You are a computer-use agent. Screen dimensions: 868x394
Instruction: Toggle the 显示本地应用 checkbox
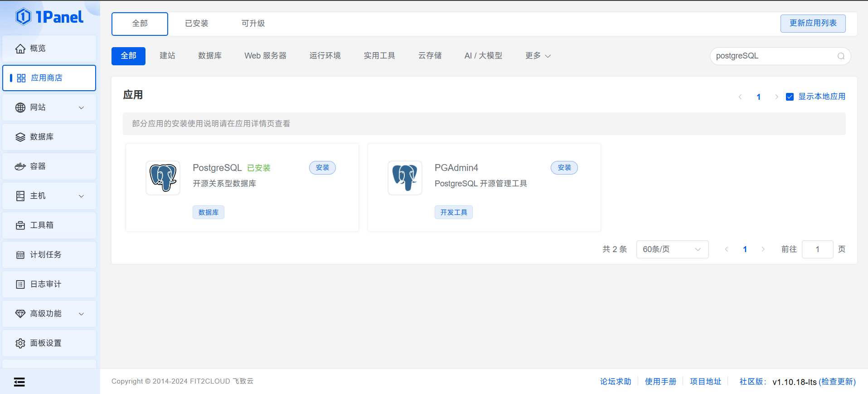pos(790,97)
